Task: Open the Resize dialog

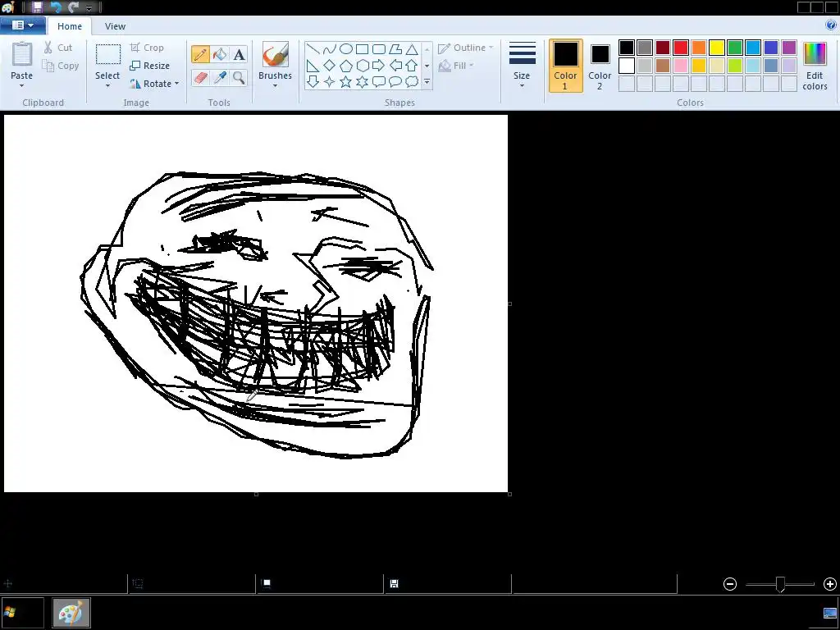Action: [150, 66]
